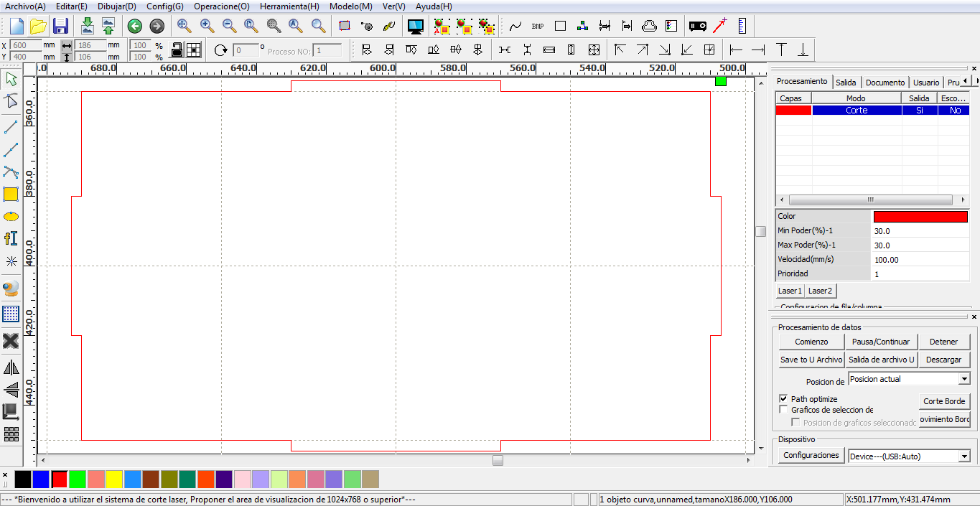The height and width of the screenshot is (506, 980).
Task: Zoom out with the minus magnifier
Action: pyautogui.click(x=229, y=27)
